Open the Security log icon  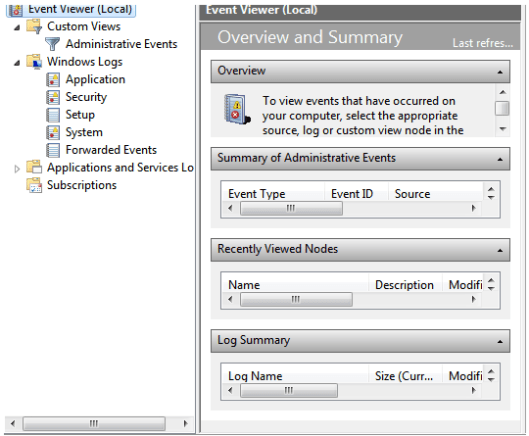(53, 97)
